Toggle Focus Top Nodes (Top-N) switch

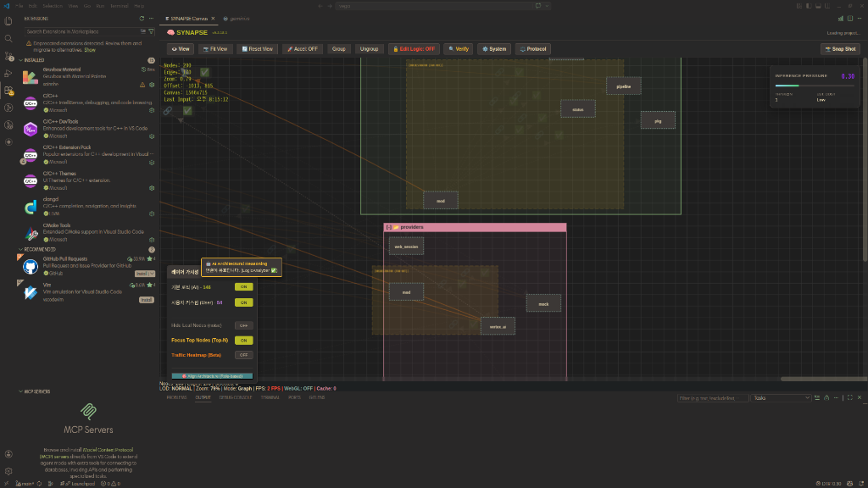(243, 341)
